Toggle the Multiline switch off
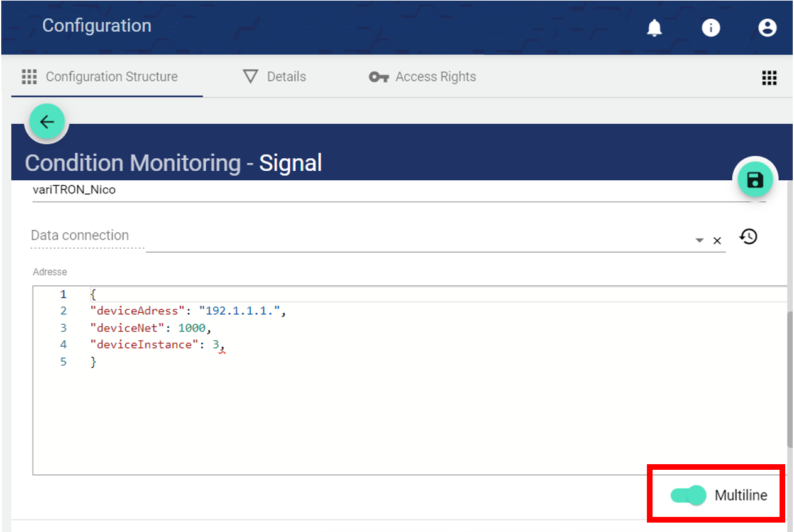The image size is (794, 532). [x=688, y=496]
